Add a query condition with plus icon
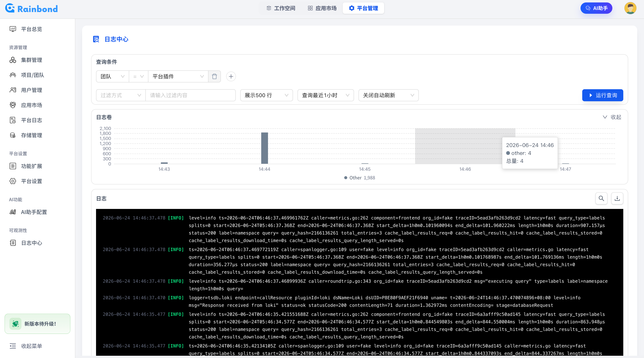 231,76
